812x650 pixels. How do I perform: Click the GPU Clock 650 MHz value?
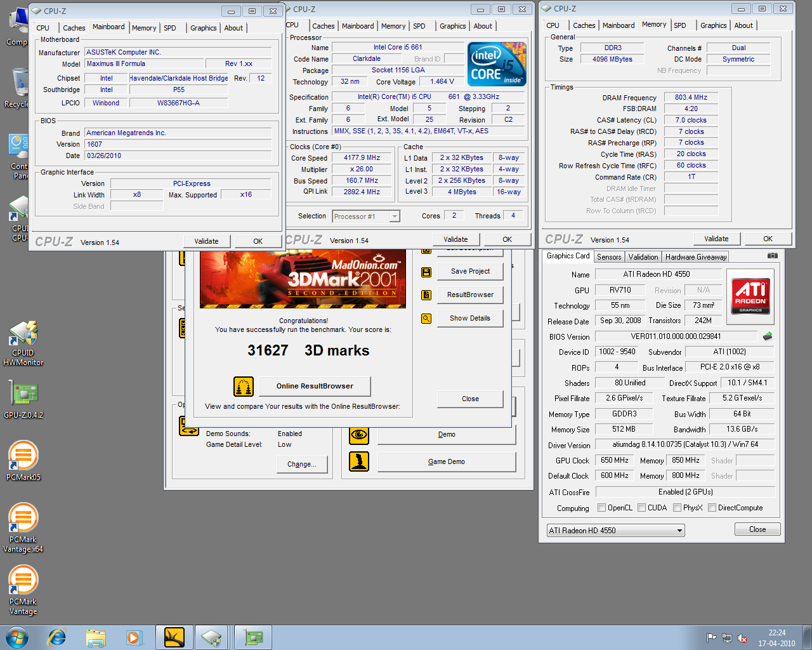coord(615,460)
